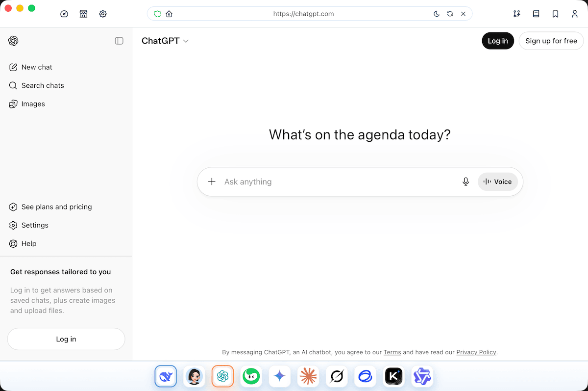Open the user profile icon in the top toolbar
Image resolution: width=588 pixels, height=391 pixels.
click(575, 14)
